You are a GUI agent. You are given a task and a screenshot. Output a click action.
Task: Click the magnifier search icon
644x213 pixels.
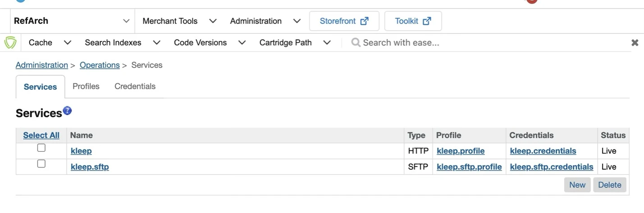tap(356, 42)
